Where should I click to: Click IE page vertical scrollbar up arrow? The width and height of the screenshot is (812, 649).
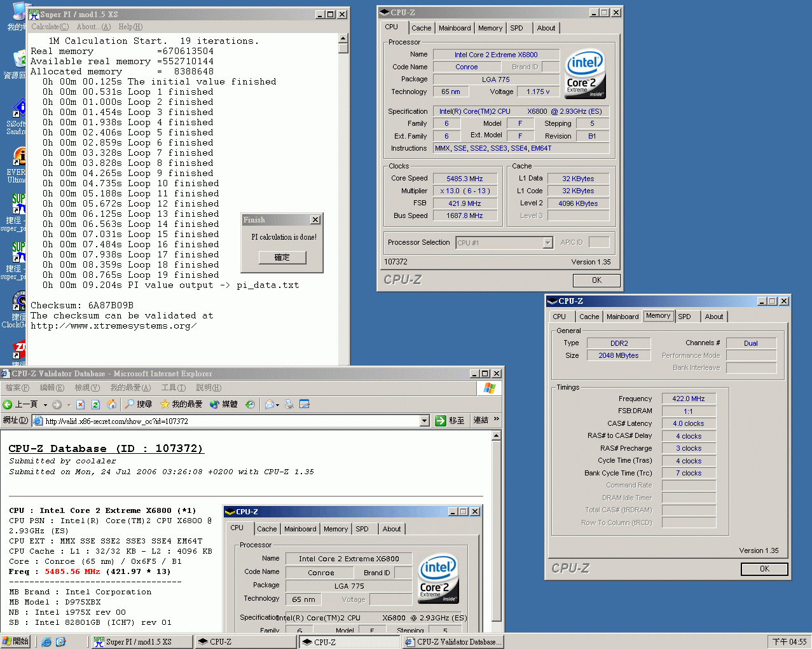(497, 436)
